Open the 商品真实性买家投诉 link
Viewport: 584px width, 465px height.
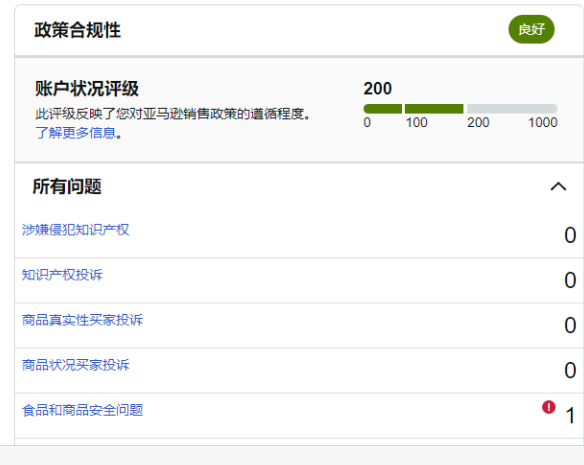82,320
